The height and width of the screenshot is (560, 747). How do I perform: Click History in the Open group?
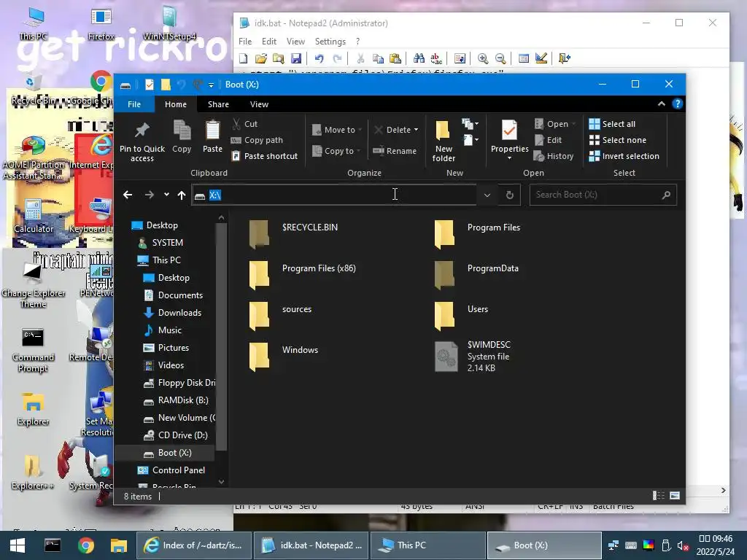(x=554, y=156)
